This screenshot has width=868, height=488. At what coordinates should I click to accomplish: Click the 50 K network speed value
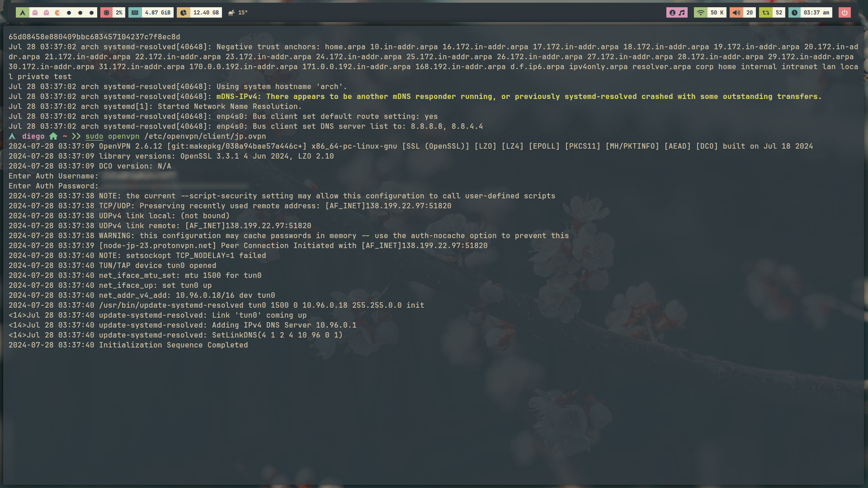coord(717,13)
